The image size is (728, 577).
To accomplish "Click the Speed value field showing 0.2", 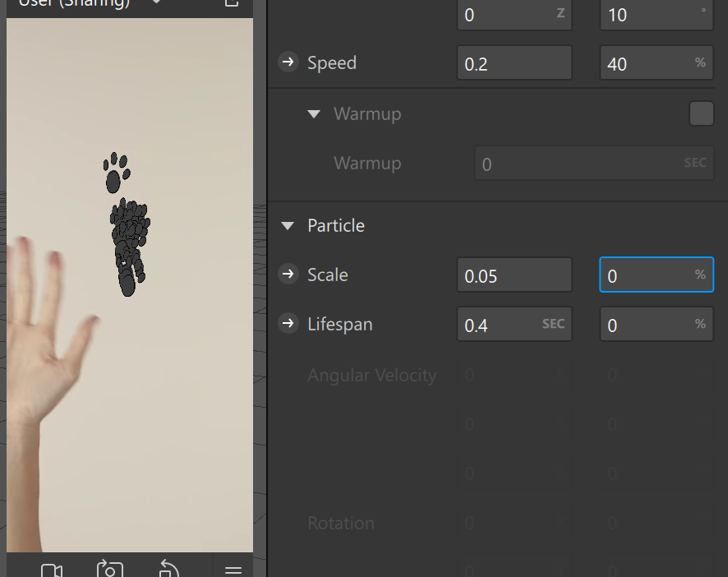I will pyautogui.click(x=514, y=63).
